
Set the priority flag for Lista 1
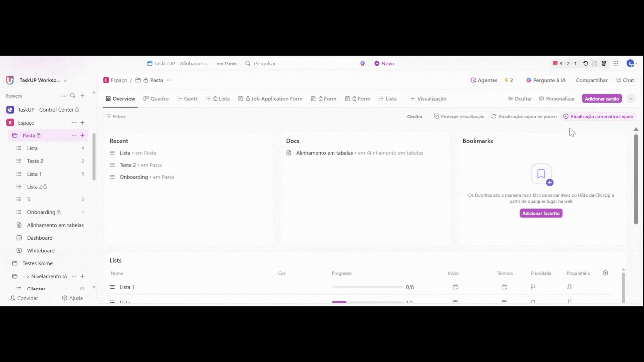click(x=533, y=287)
